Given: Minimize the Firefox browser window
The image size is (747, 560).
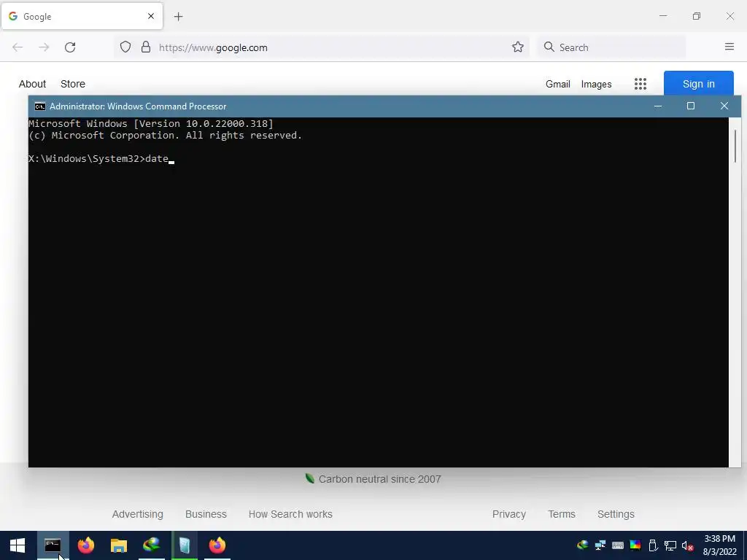Looking at the screenshot, I should (662, 16).
